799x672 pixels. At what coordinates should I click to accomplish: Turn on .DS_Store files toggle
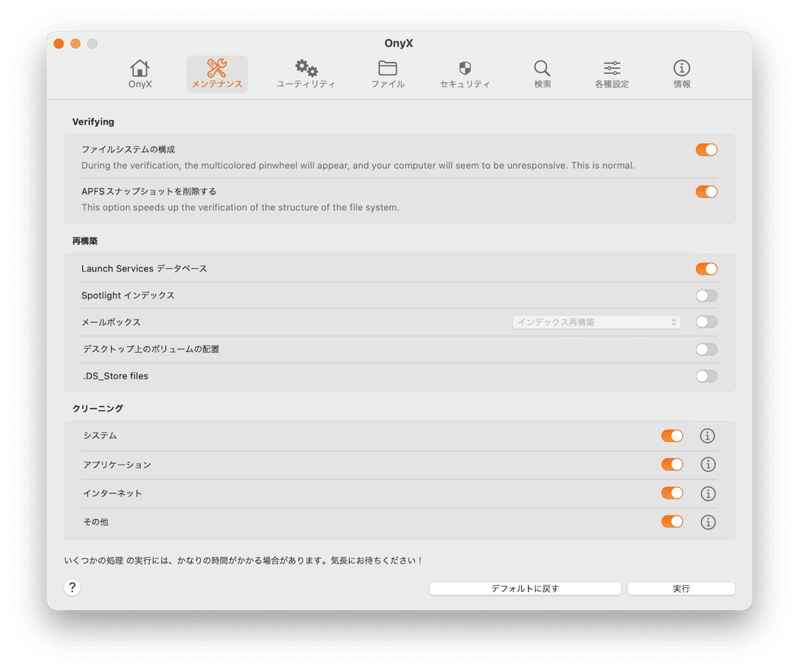pos(706,376)
